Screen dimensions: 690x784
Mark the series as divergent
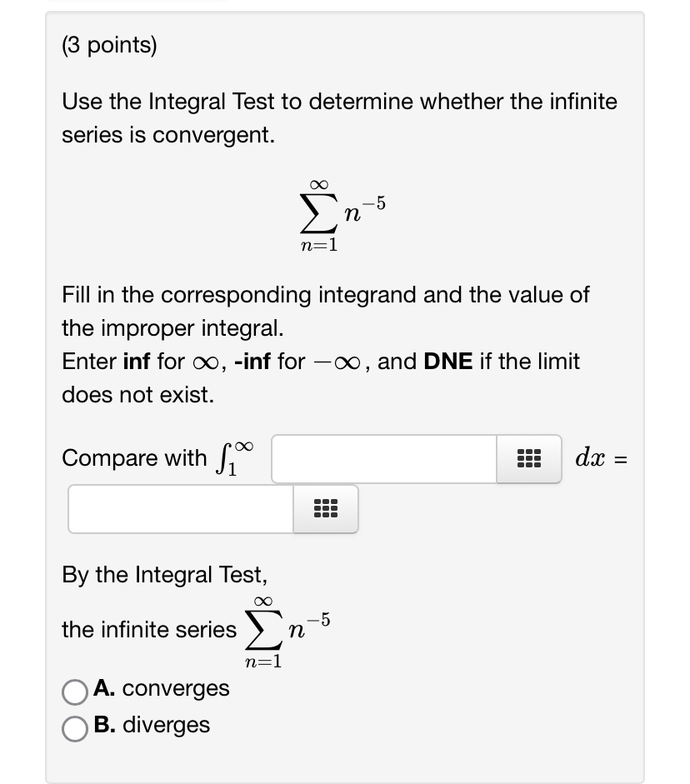(75, 726)
